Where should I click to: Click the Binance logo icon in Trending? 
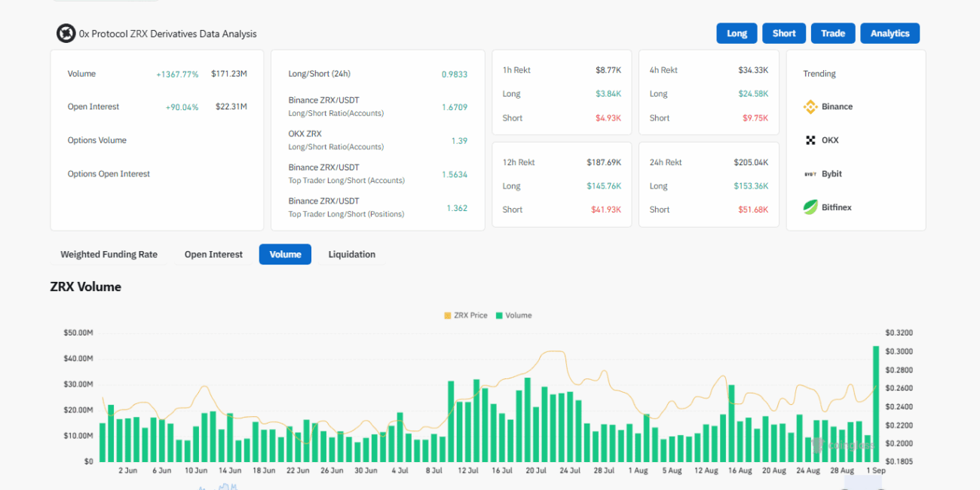(x=810, y=107)
